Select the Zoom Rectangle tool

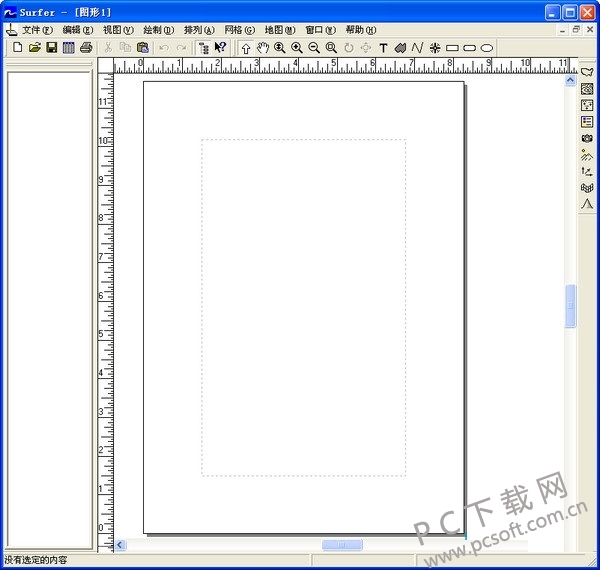331,48
